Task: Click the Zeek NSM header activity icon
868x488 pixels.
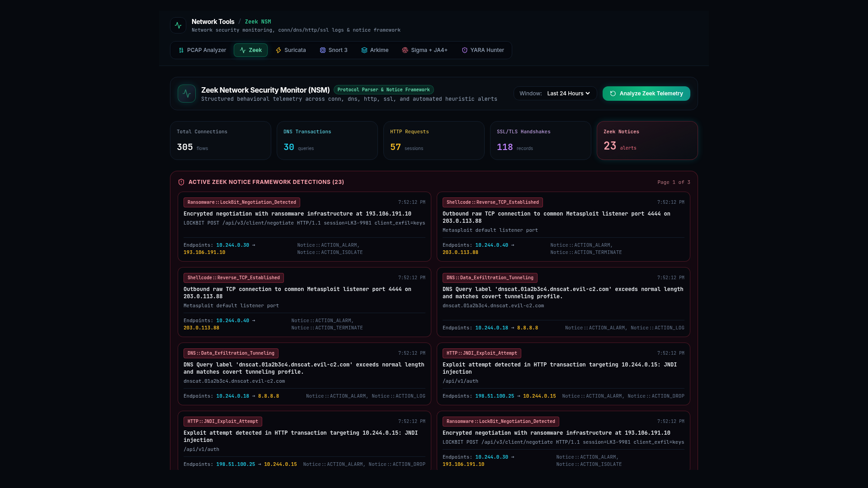Action: 187,94
